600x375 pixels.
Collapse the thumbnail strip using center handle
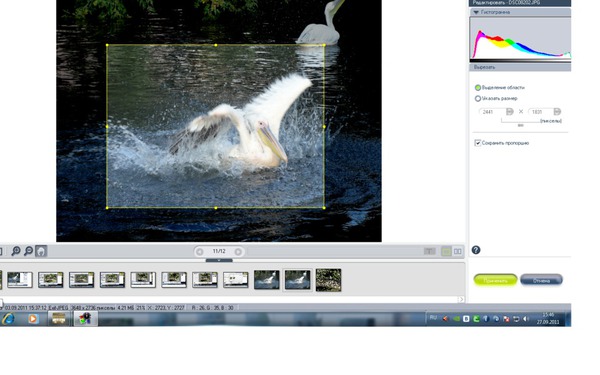(x=219, y=260)
